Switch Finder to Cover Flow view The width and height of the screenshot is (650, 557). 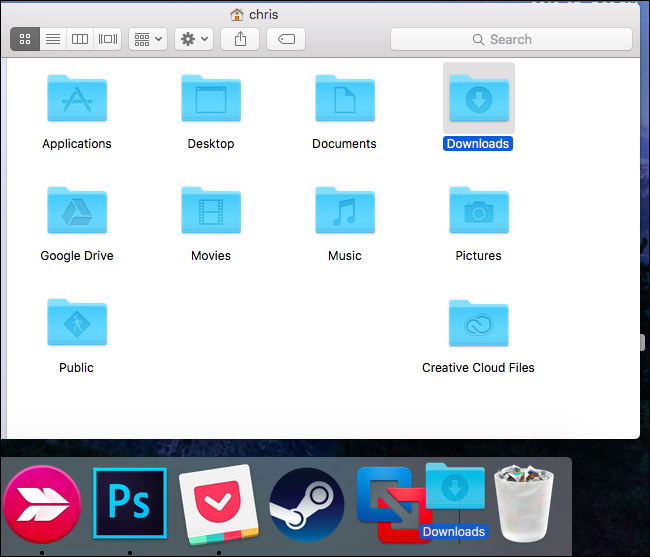[107, 39]
